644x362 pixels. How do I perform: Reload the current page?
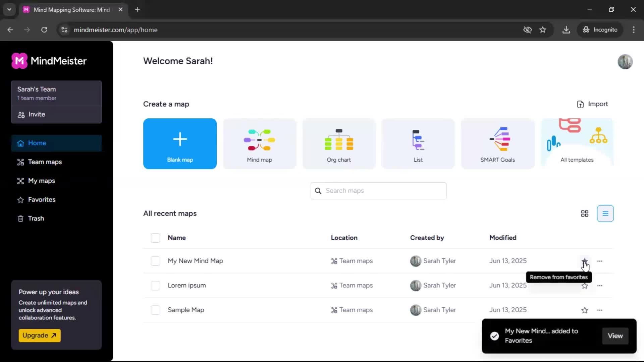(x=44, y=30)
